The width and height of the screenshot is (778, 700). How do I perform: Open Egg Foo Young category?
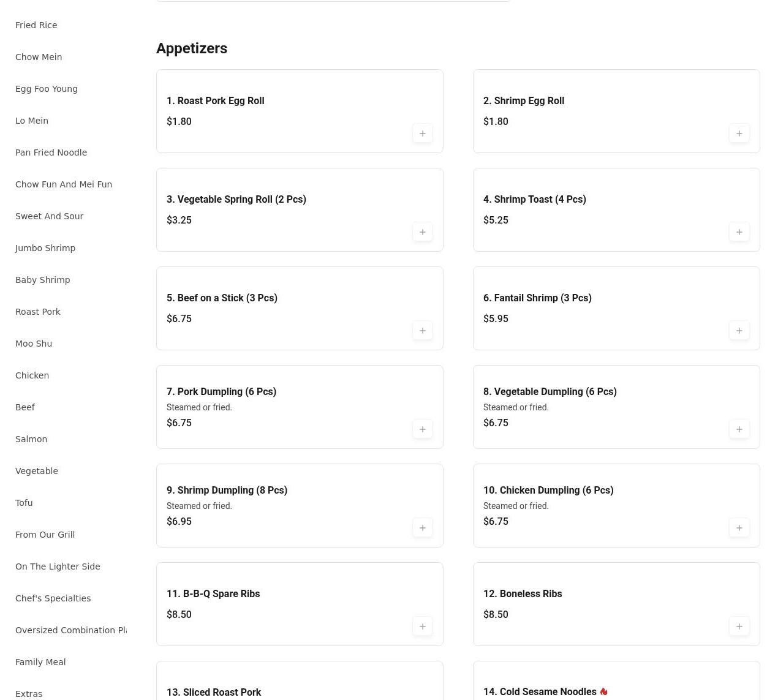(x=47, y=89)
